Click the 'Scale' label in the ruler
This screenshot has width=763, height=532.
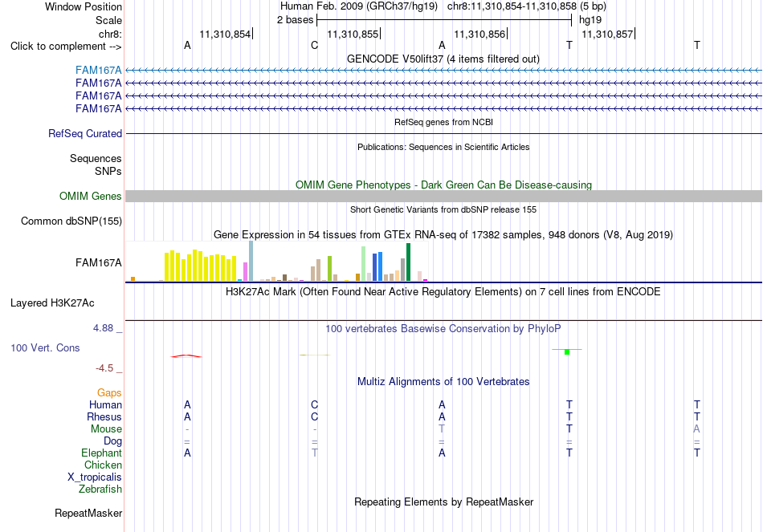pos(108,20)
